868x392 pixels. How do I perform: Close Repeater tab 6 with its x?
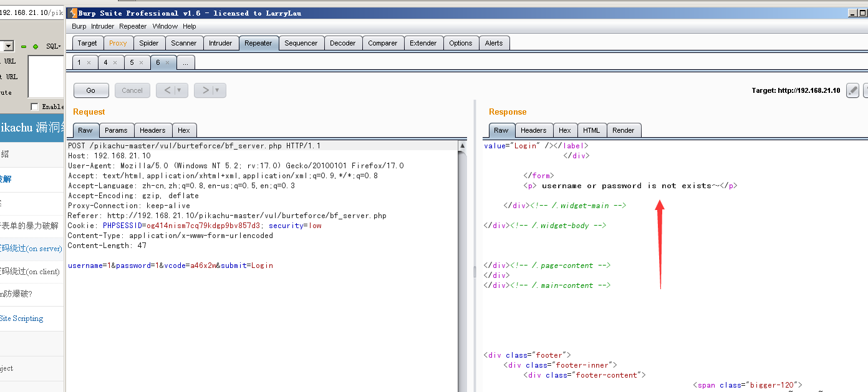click(167, 62)
